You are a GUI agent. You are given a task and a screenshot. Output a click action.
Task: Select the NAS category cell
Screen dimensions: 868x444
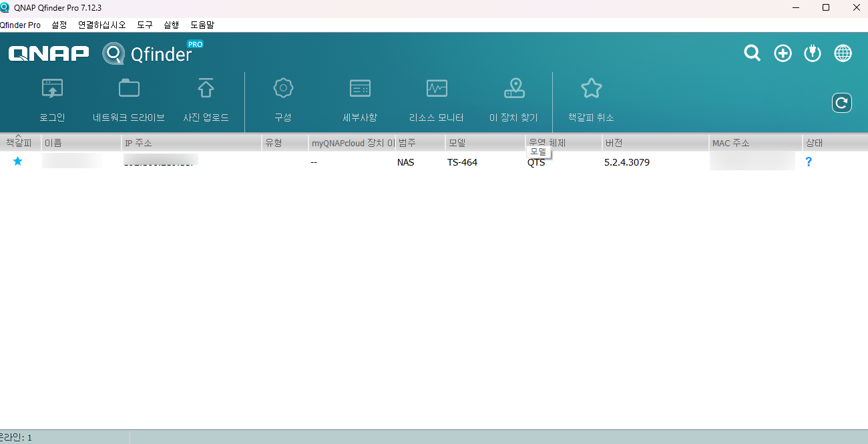[405, 162]
